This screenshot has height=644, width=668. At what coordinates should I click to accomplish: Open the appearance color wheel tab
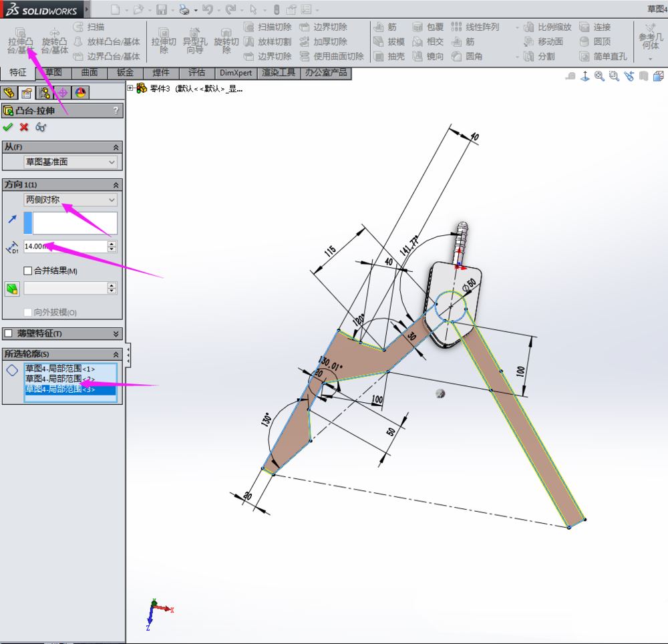click(x=79, y=93)
